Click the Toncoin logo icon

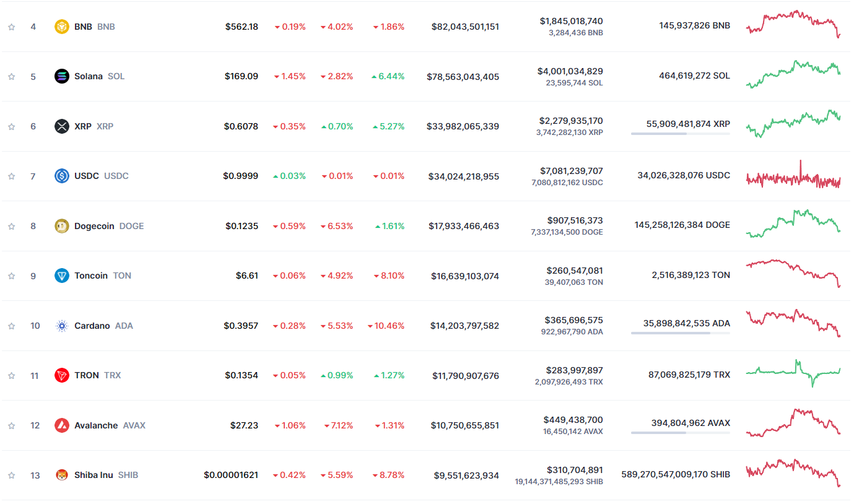tap(62, 276)
